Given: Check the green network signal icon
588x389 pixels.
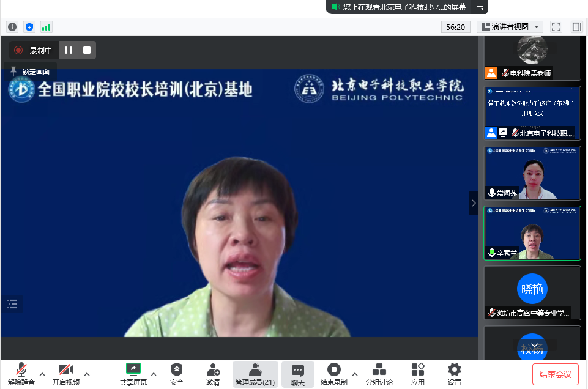Looking at the screenshot, I should coord(47,27).
